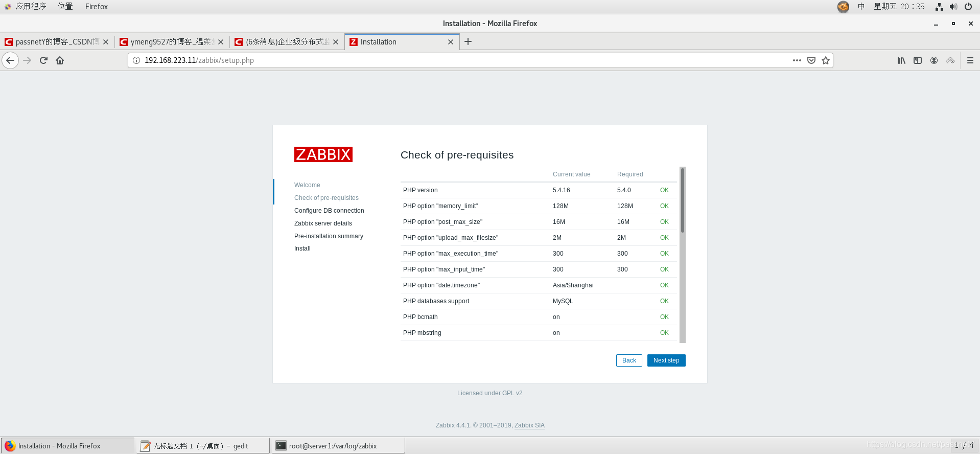The height and width of the screenshot is (454, 980).
Task: Toggle the sidebar view icon
Action: [x=918, y=60]
